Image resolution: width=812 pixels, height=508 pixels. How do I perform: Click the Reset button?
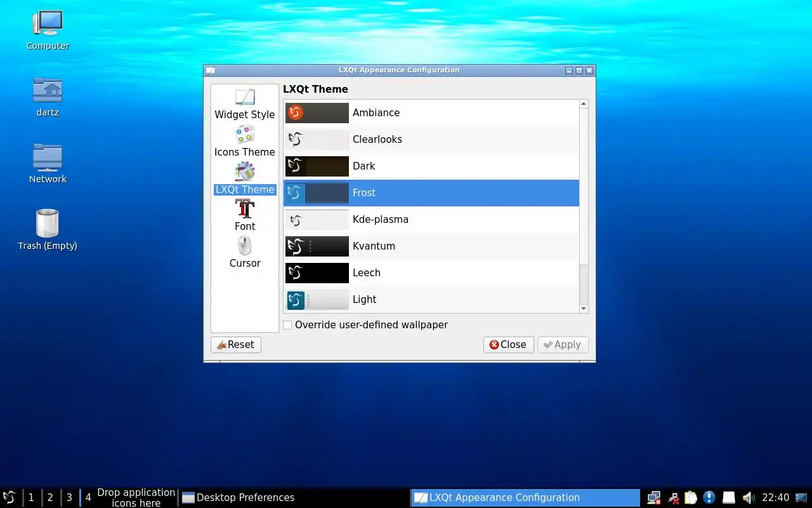(236, 345)
